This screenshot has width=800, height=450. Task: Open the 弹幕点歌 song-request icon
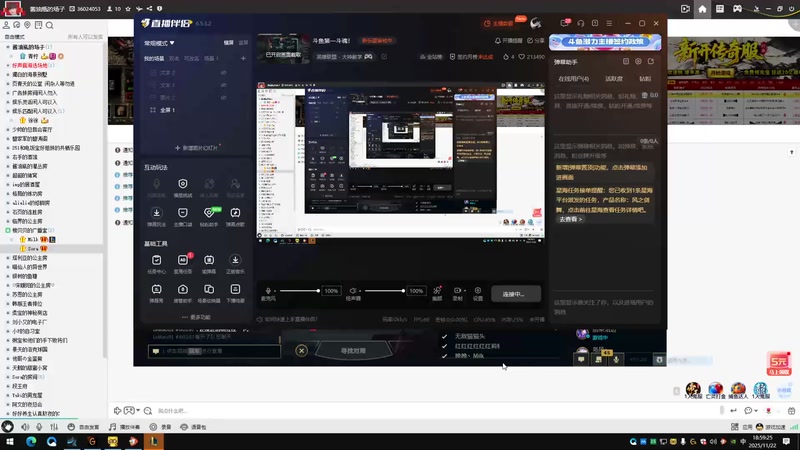(x=235, y=213)
